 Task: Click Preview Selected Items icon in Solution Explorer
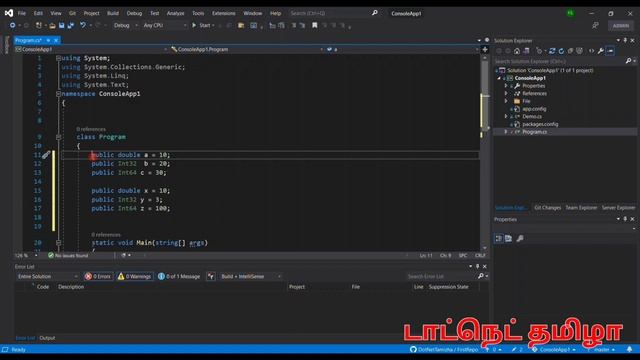(x=610, y=51)
